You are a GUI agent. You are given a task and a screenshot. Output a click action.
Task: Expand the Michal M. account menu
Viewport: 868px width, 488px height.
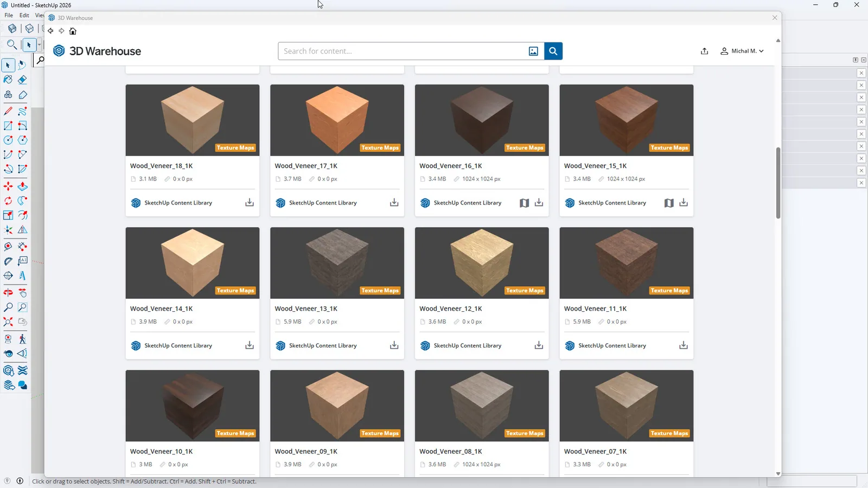[x=742, y=51]
